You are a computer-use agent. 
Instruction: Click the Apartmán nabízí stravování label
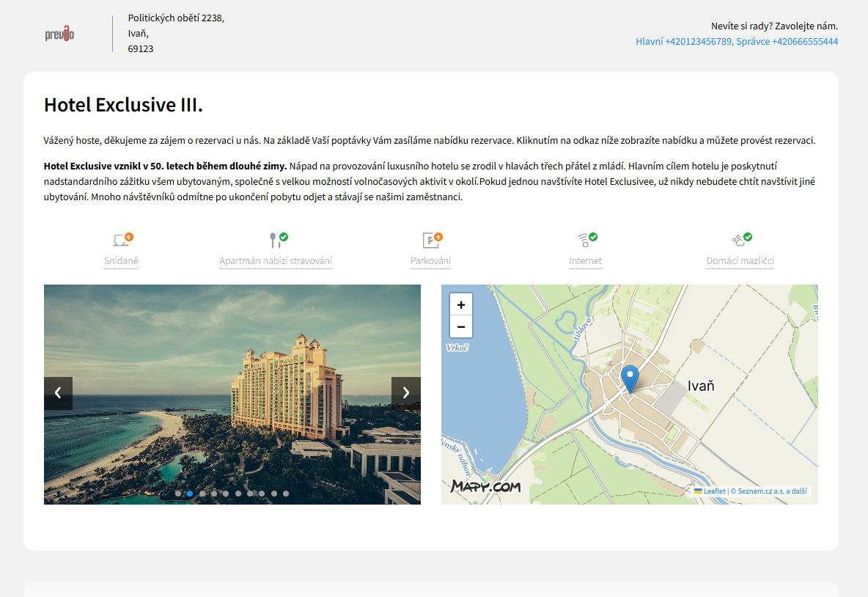(x=276, y=261)
